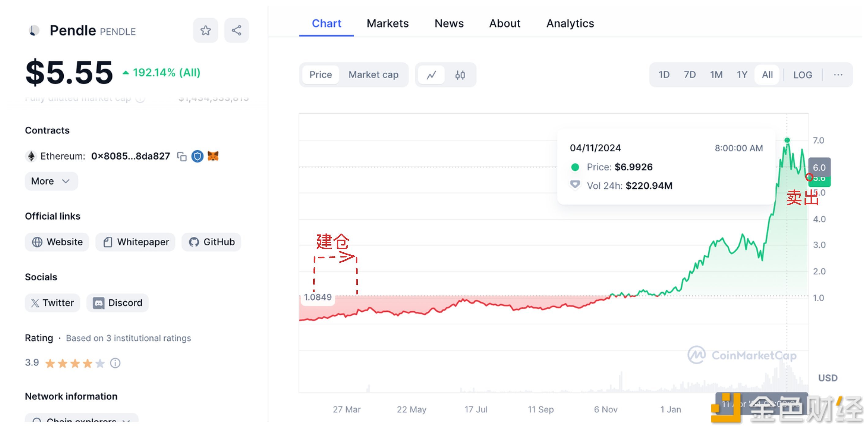Open the Whitepaper link

pos(136,242)
